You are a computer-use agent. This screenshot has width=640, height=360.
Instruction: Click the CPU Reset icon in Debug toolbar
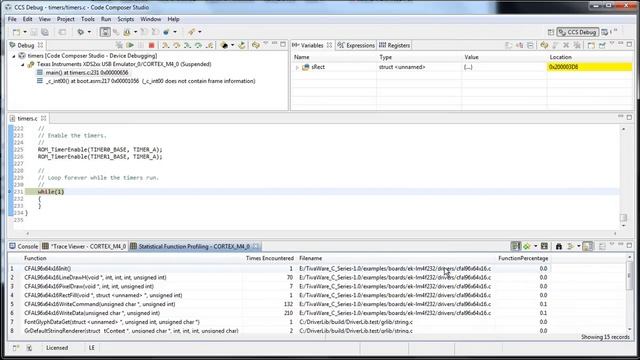(224, 45)
